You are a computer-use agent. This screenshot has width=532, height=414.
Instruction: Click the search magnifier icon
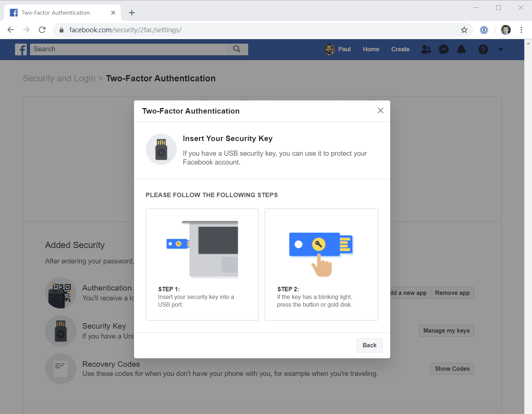tap(237, 49)
